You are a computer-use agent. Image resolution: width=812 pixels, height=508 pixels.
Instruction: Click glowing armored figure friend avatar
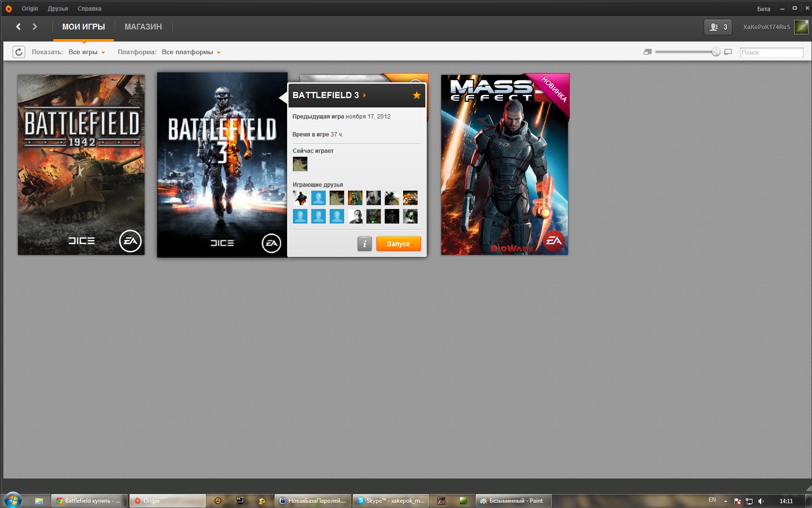[x=410, y=216]
